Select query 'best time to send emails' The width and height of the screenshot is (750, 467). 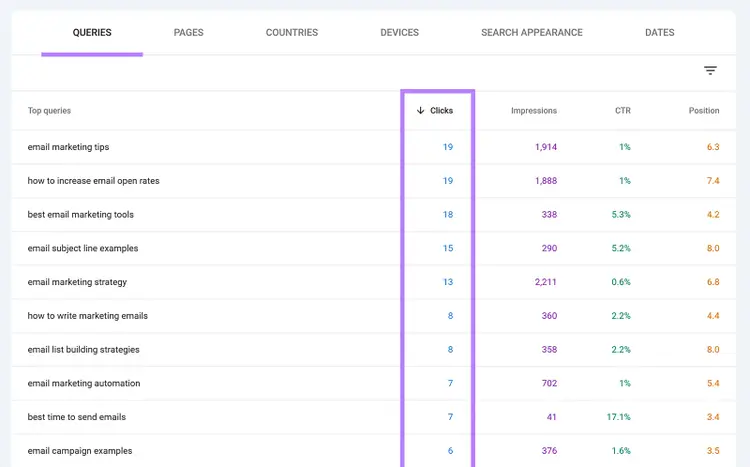coord(77,417)
